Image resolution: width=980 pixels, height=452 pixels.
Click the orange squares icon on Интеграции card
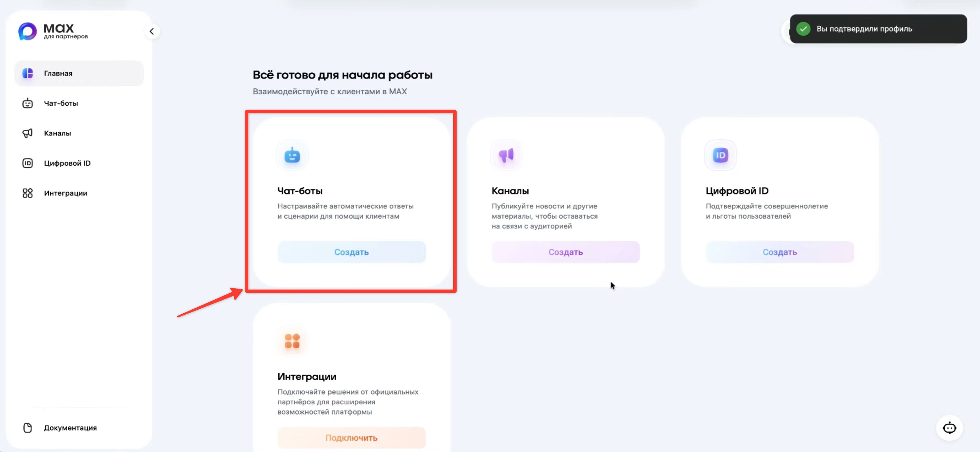292,341
